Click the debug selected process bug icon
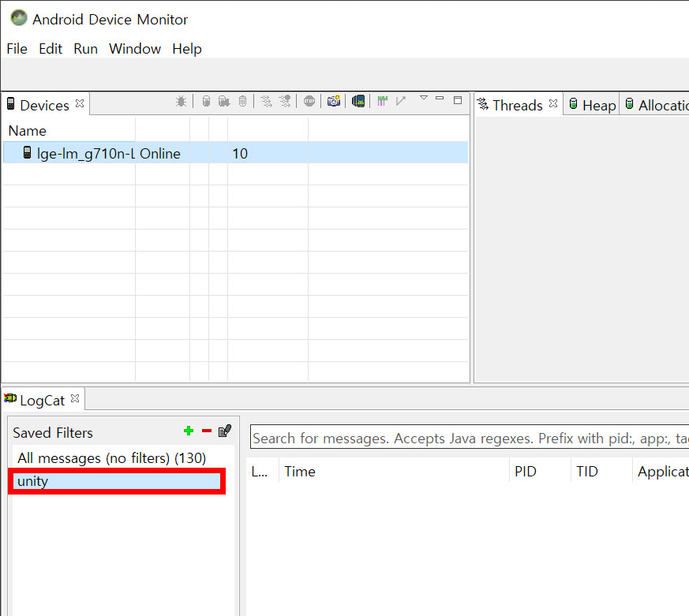This screenshot has height=616, width=689. (181, 102)
